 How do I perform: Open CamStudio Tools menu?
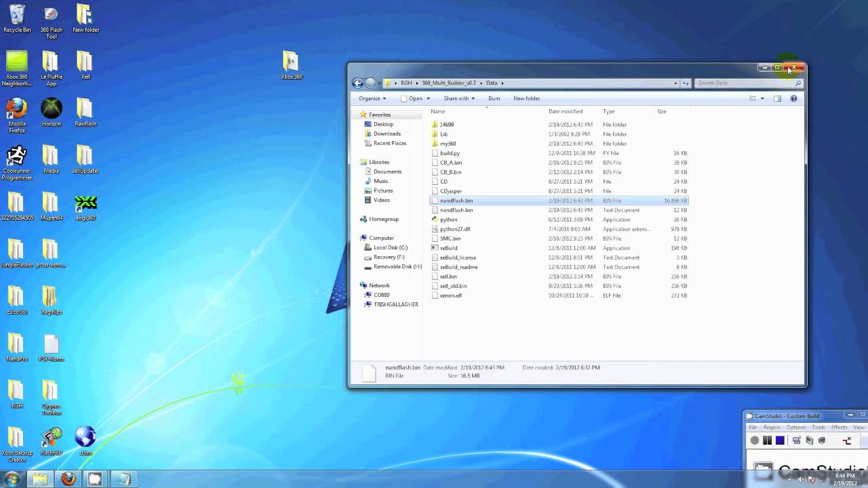[x=818, y=428]
